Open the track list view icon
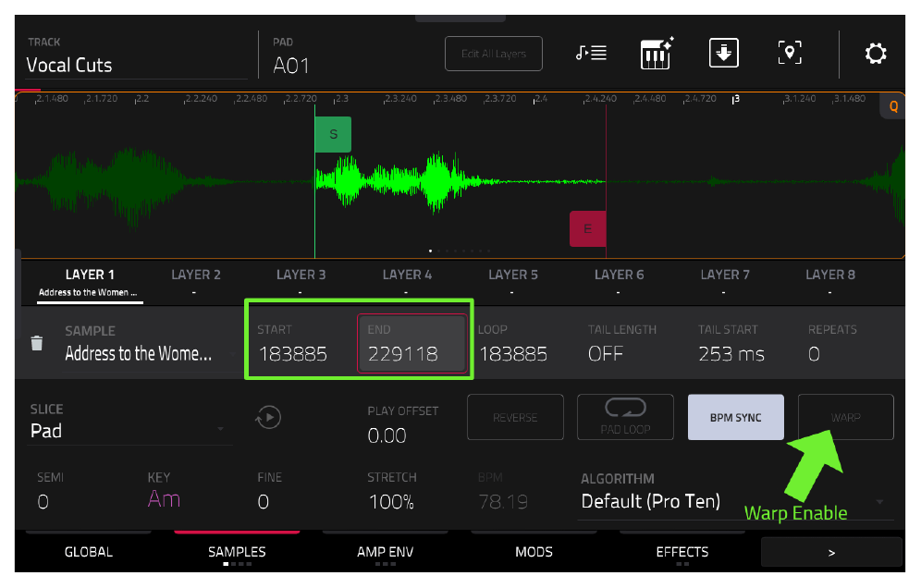Image resolution: width=921 pixels, height=588 pixels. 592,53
